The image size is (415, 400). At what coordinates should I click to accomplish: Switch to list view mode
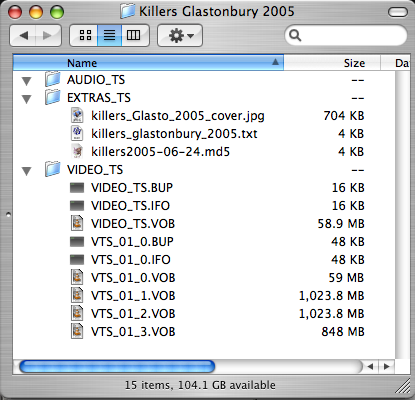[110, 35]
